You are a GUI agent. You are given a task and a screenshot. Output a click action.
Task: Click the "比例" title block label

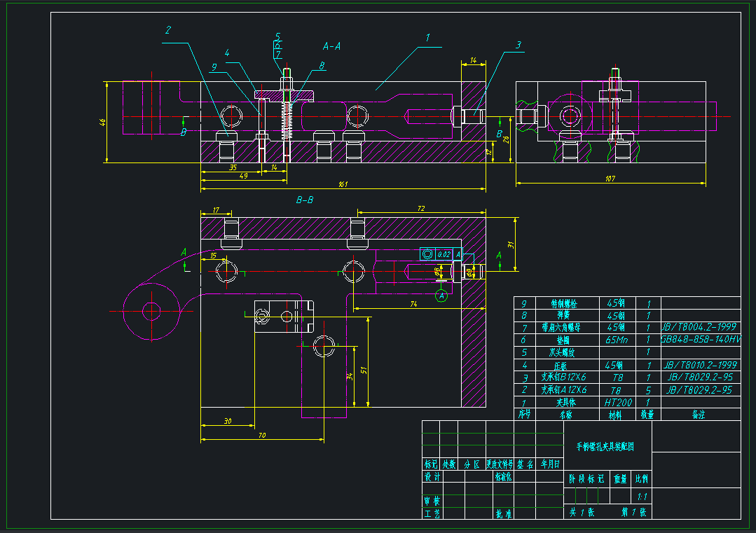coord(642,478)
